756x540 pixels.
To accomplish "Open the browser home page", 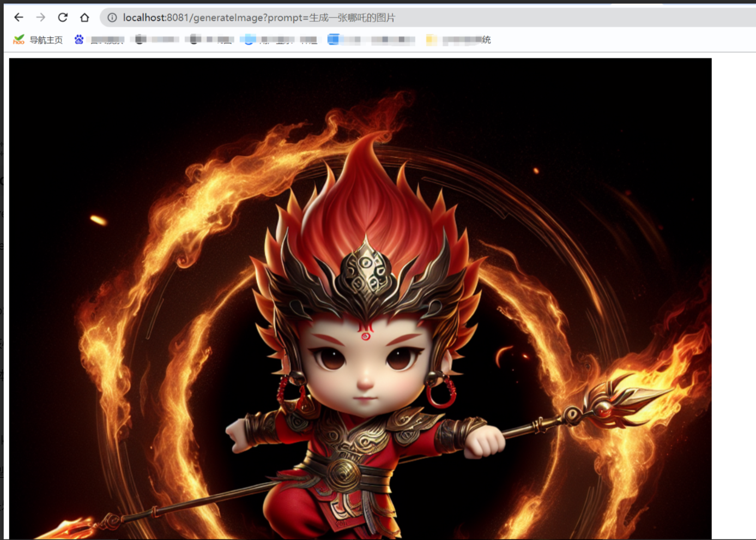I will click(x=84, y=17).
